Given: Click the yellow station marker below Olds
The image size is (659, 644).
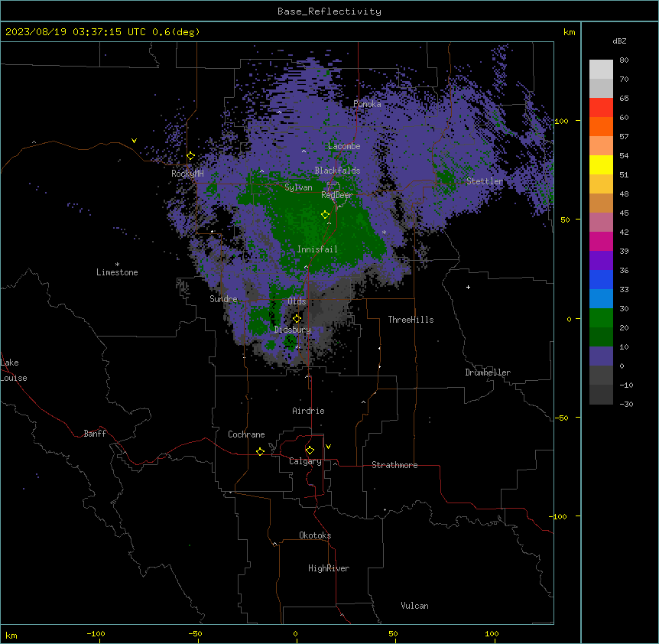Looking at the screenshot, I should (297, 319).
